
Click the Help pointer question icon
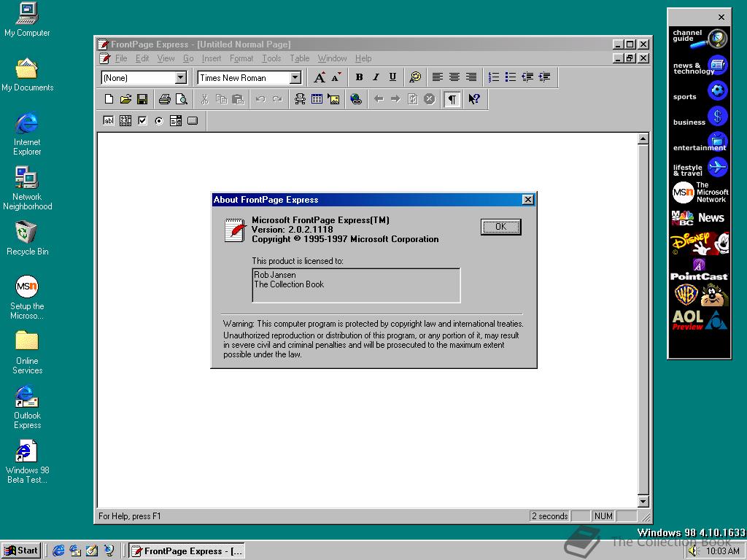474,99
